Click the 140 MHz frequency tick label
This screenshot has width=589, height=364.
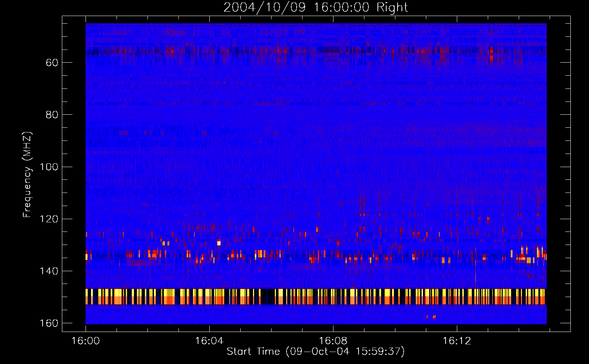click(x=49, y=271)
